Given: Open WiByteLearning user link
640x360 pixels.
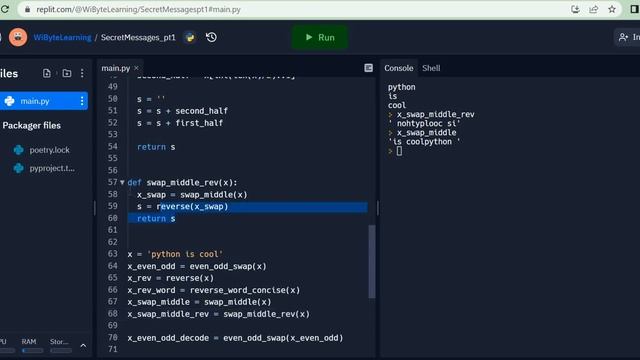Looking at the screenshot, I should [62, 38].
